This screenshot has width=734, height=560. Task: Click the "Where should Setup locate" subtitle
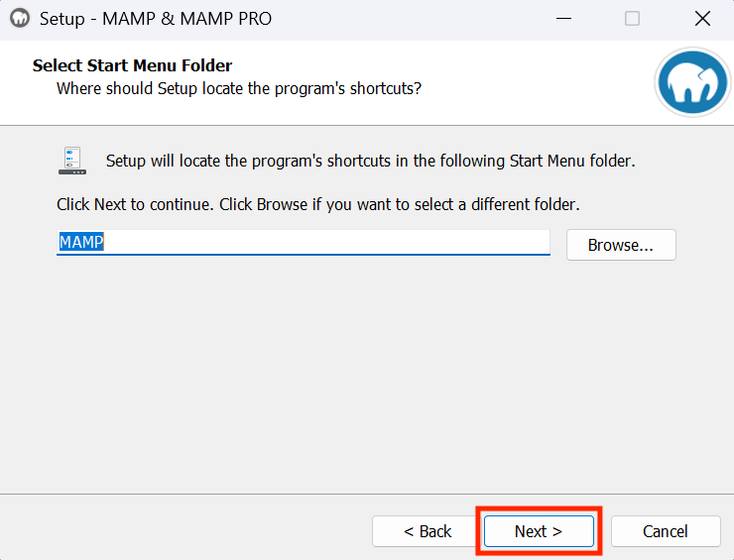[239, 88]
